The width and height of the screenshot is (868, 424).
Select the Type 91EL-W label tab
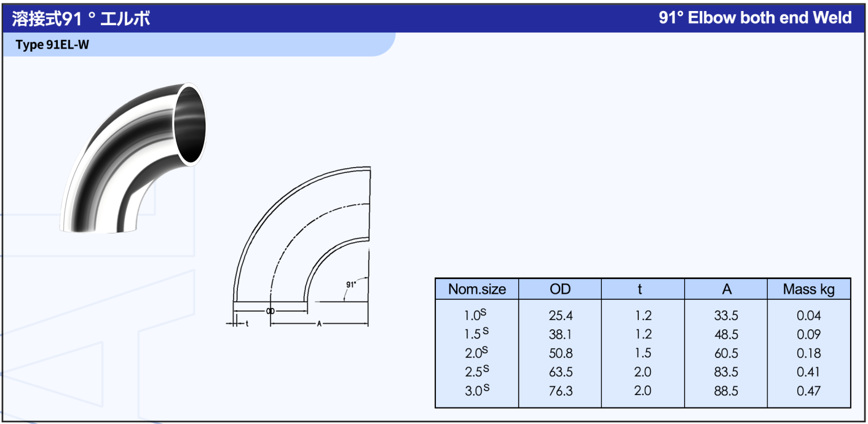tap(53, 45)
